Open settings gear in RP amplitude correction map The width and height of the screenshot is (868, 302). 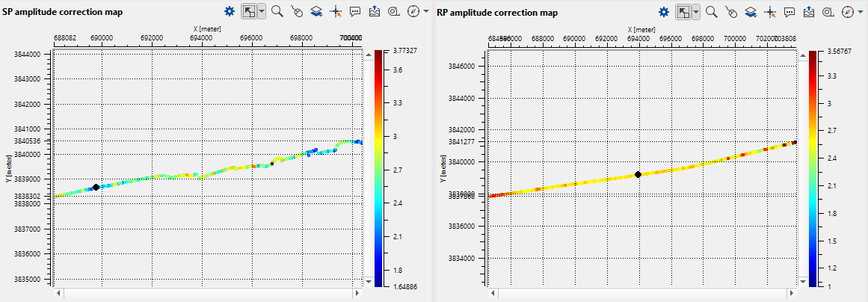click(664, 12)
